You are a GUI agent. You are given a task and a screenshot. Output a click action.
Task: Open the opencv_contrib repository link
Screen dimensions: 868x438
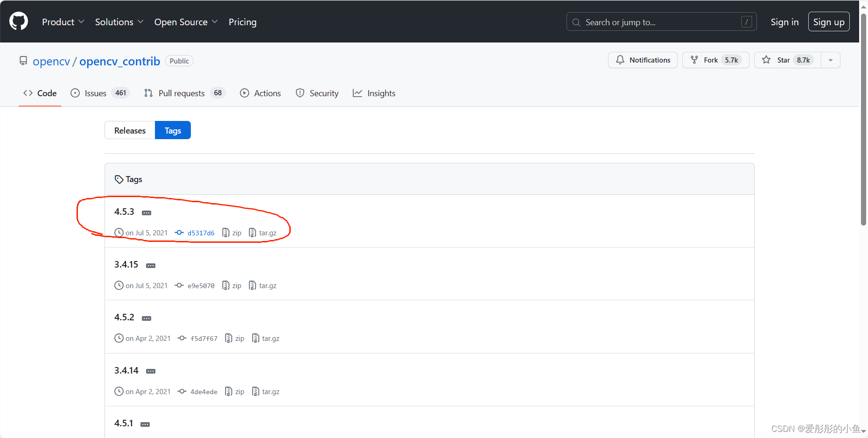[119, 61]
